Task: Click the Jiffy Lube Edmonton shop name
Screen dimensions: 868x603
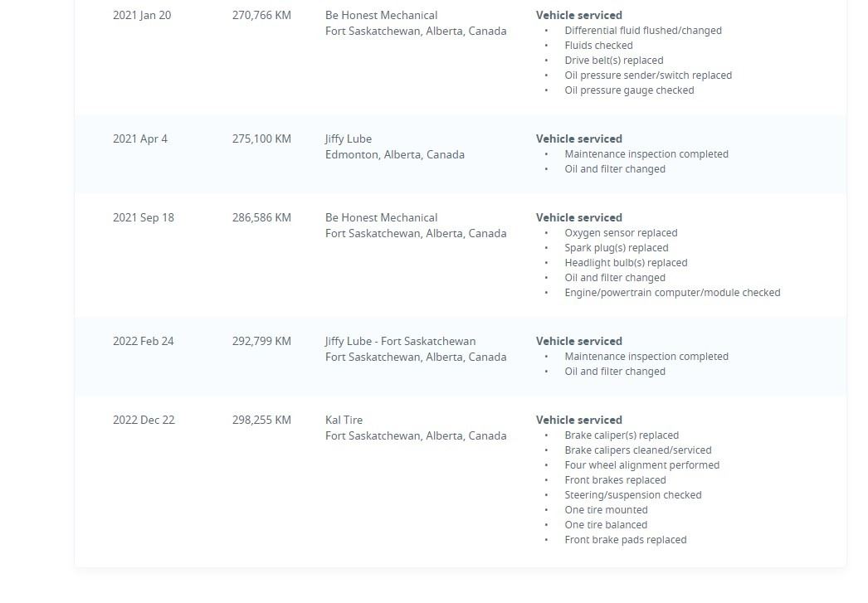Action: (349, 139)
